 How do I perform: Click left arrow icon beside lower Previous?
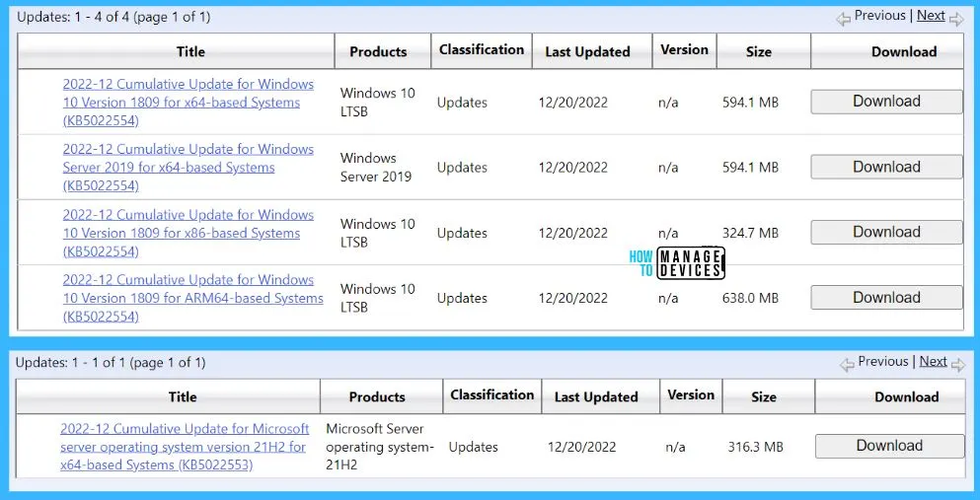(847, 365)
